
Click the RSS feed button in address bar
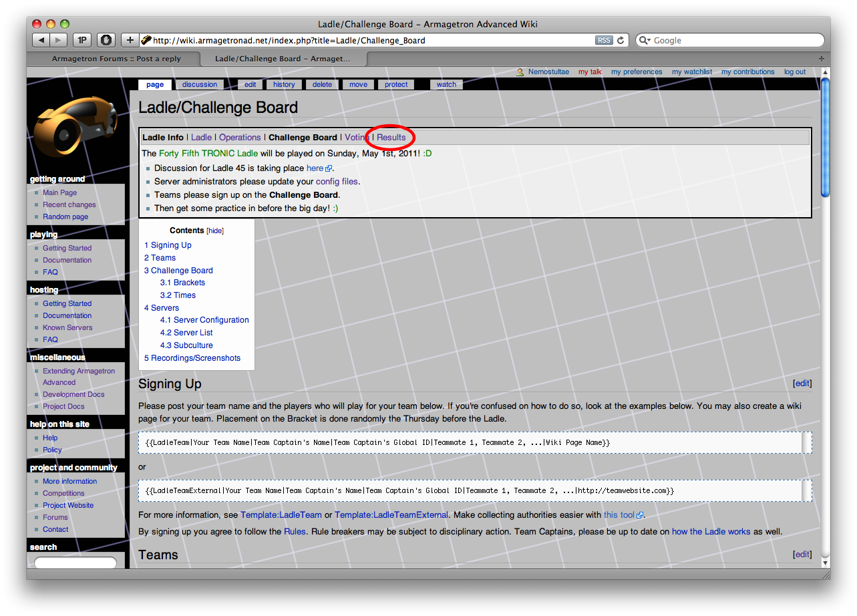coord(604,40)
